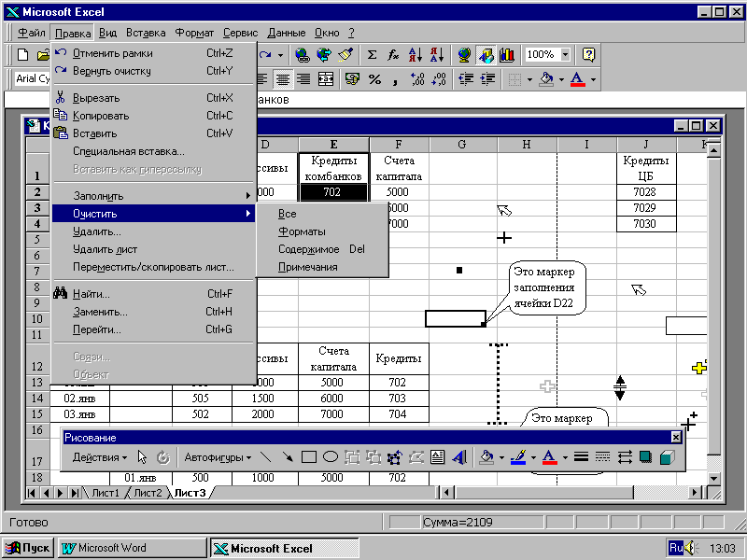Toggle Select Objects arrow on Drawing toolbar
The image size is (747, 560).
tap(142, 457)
